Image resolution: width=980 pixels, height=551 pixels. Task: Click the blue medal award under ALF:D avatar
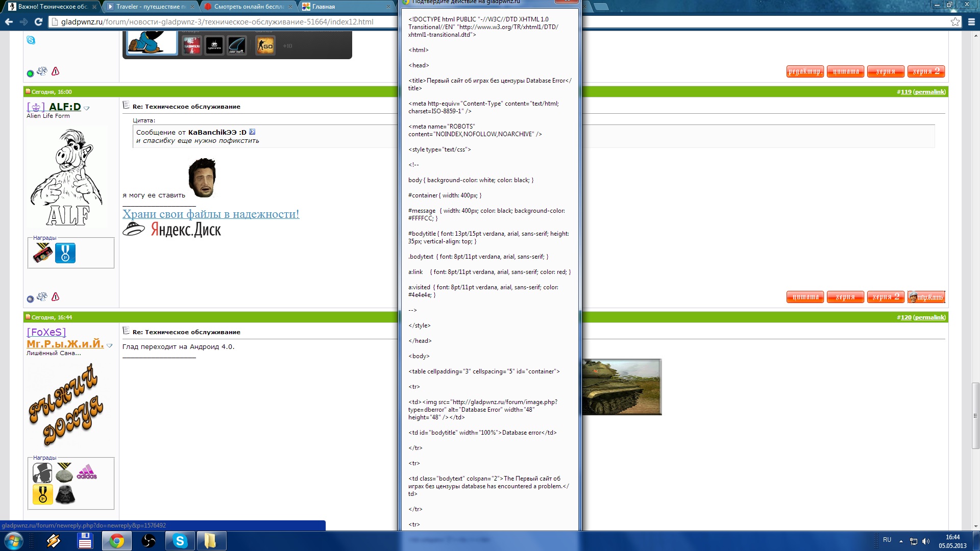click(x=65, y=253)
